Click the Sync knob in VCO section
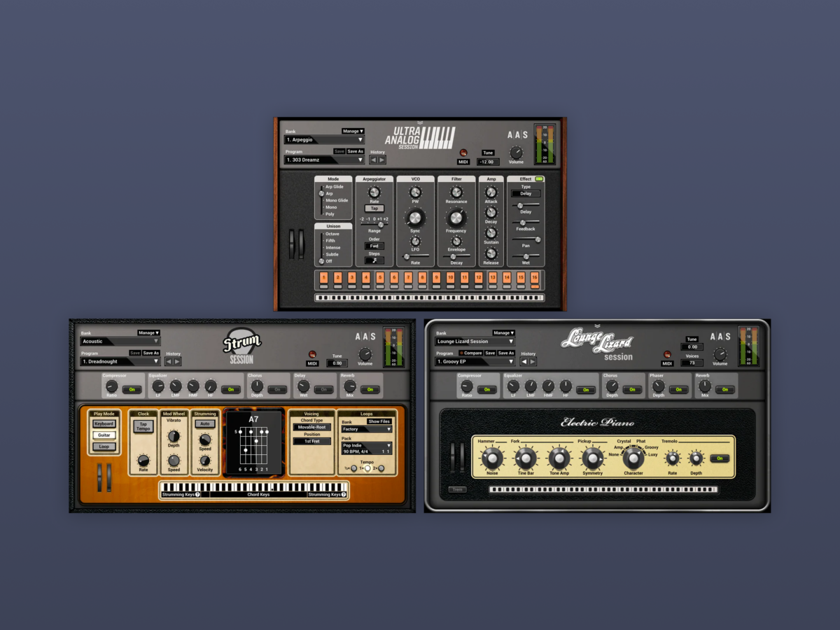This screenshot has height=630, width=840. tap(415, 218)
